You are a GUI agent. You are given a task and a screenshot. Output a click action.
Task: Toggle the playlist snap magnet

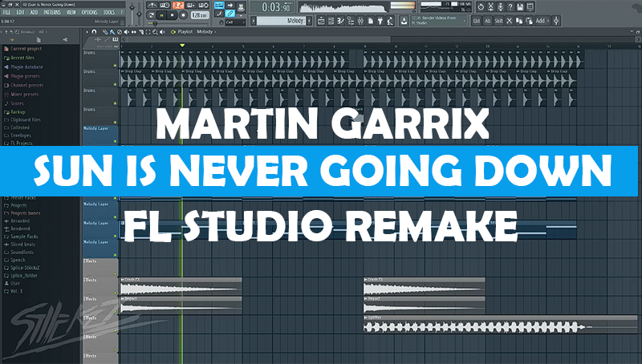94,32
